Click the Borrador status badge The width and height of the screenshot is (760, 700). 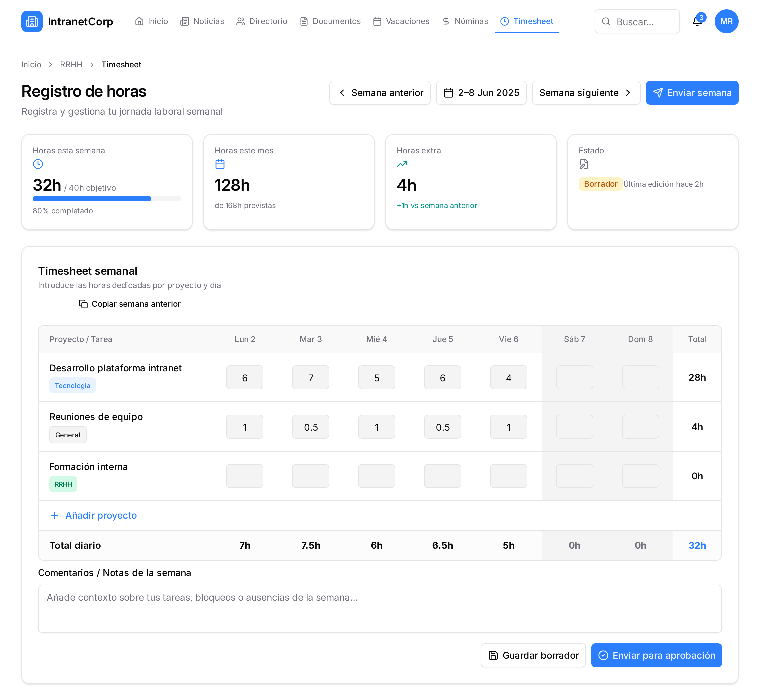(x=600, y=184)
